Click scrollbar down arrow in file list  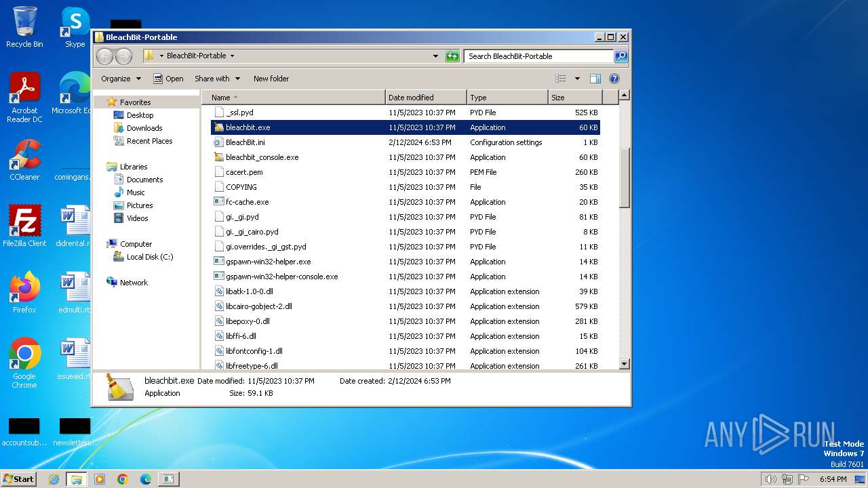(x=625, y=364)
